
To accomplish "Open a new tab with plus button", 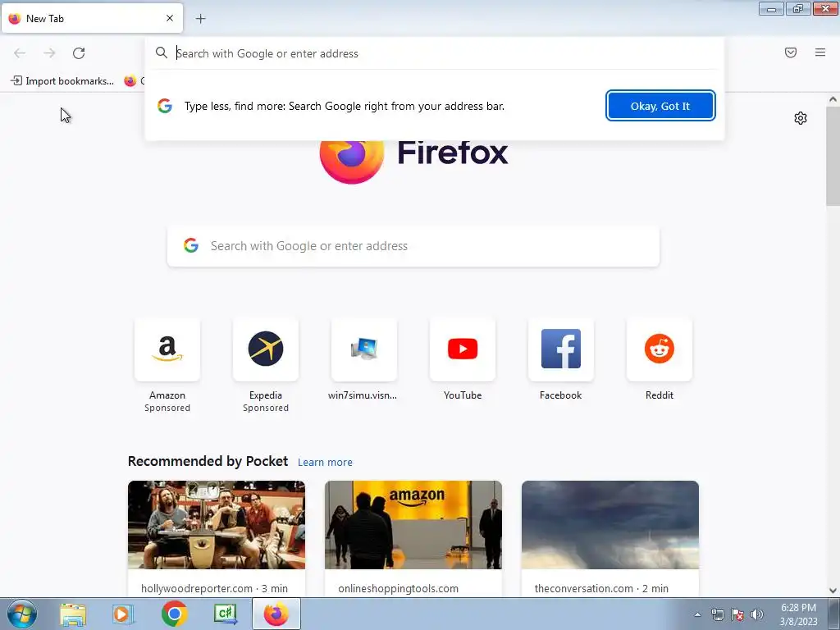I will tap(201, 19).
